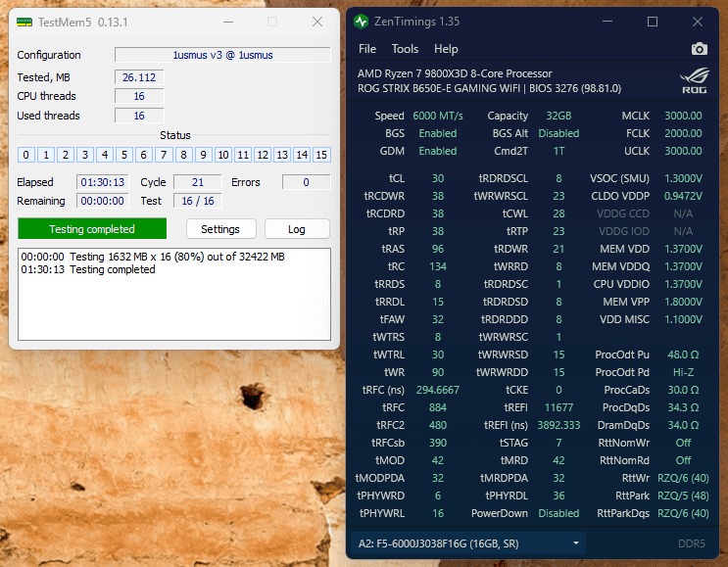
Task: Select the Configuration field 1usmus v3
Action: 222,55
